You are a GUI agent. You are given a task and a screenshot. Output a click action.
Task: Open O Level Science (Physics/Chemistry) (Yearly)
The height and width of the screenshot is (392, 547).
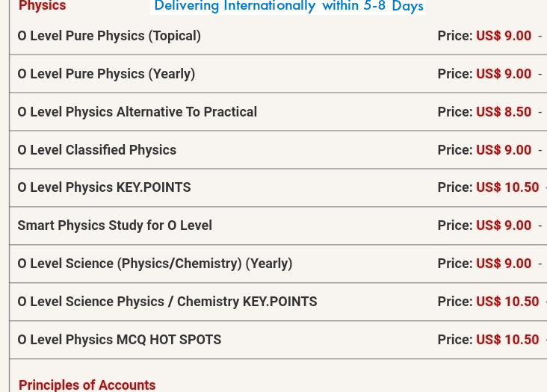coord(155,264)
